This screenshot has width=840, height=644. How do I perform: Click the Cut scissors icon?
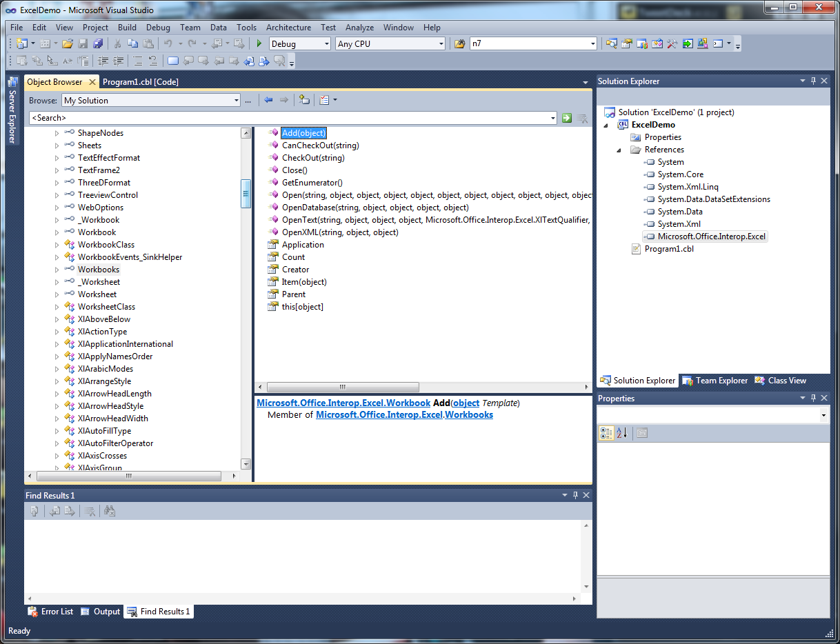coord(118,43)
